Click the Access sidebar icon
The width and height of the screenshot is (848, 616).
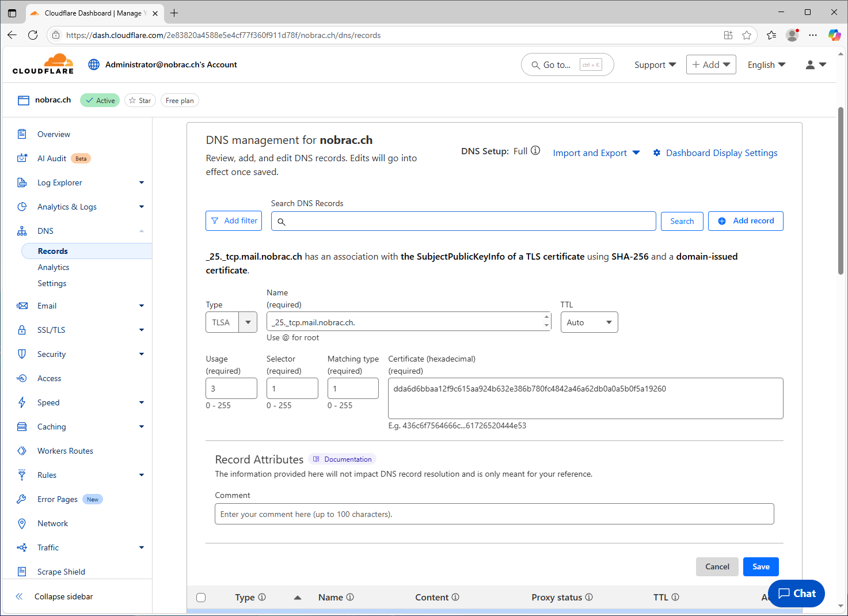click(22, 378)
